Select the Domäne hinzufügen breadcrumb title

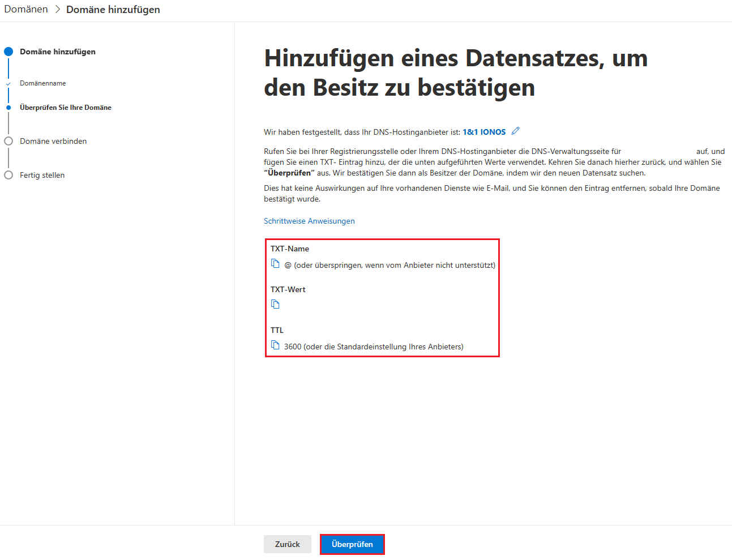113,10
